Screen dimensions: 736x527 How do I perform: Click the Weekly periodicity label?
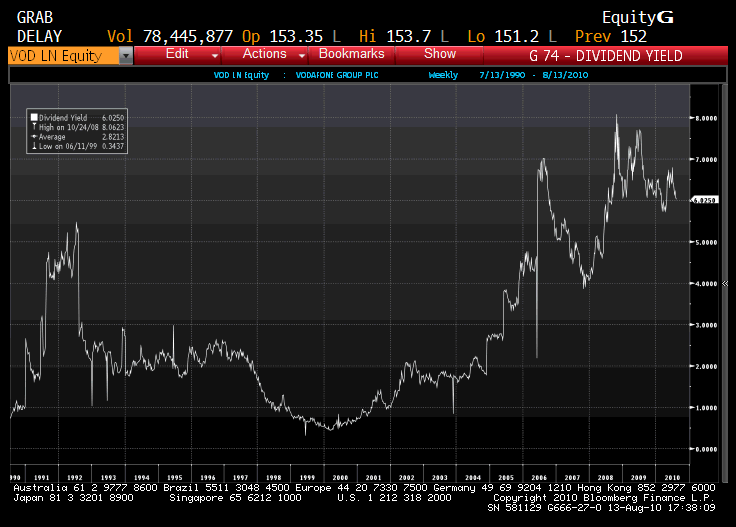(443, 75)
